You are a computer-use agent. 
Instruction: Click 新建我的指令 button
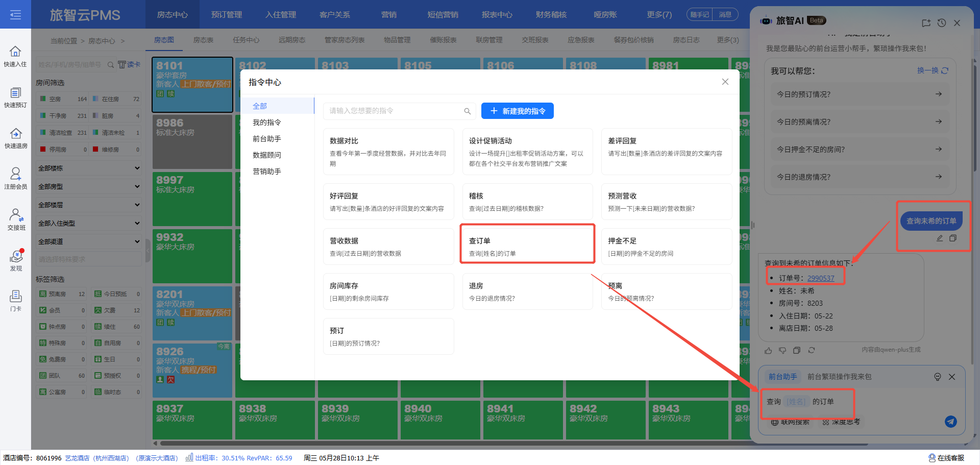[518, 111]
